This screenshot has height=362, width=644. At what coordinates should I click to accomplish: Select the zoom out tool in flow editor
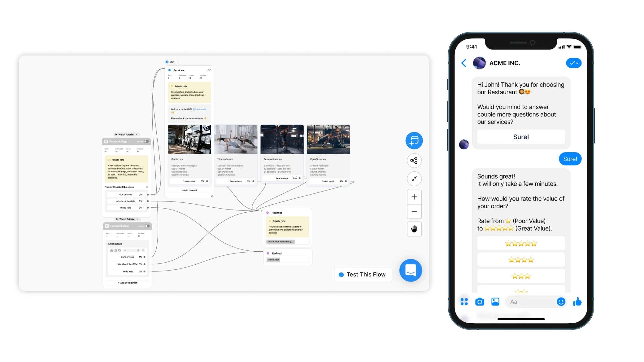click(x=414, y=212)
